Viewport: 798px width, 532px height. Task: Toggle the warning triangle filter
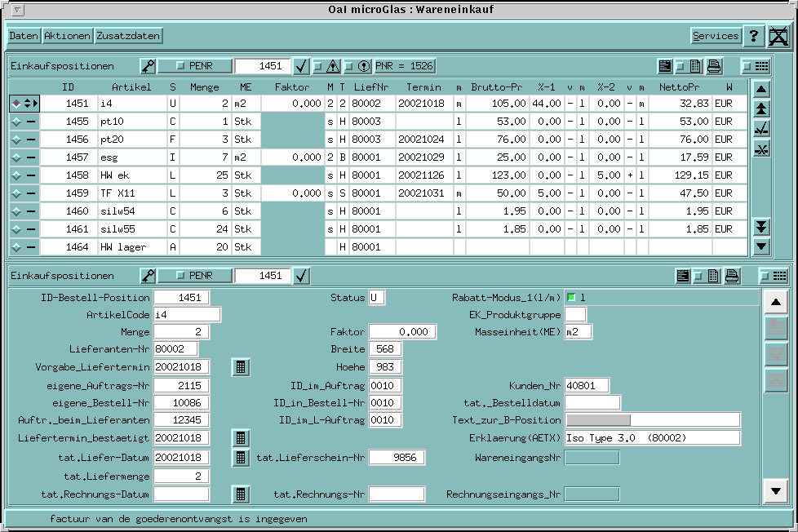(x=334, y=66)
